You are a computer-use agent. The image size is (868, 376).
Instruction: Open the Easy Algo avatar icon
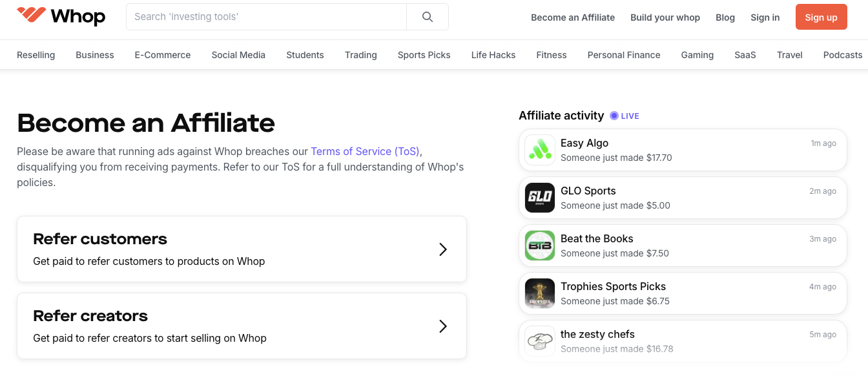tap(539, 149)
